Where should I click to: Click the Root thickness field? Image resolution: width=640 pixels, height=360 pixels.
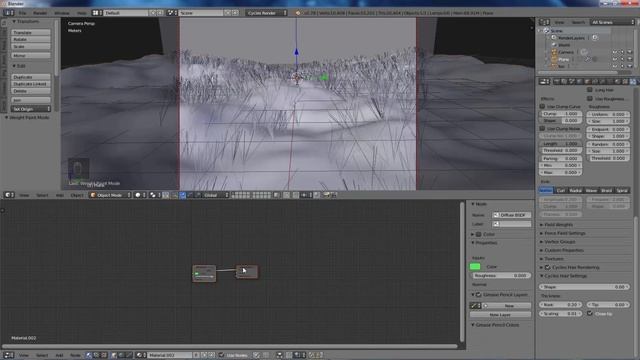(x=561, y=304)
